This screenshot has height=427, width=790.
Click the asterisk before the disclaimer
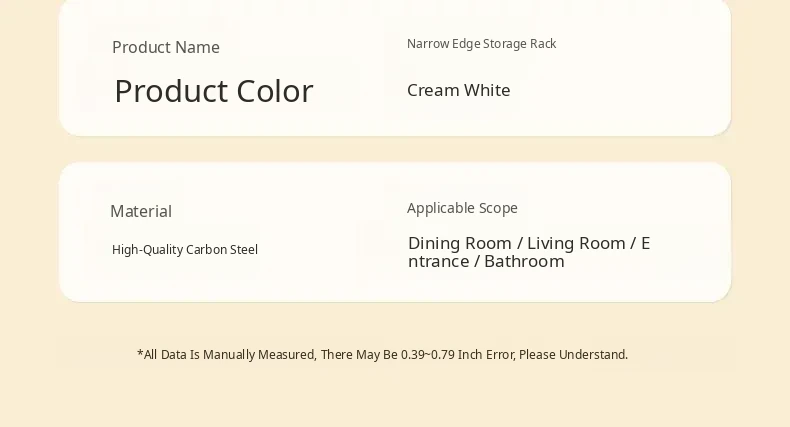pyautogui.click(x=140, y=353)
